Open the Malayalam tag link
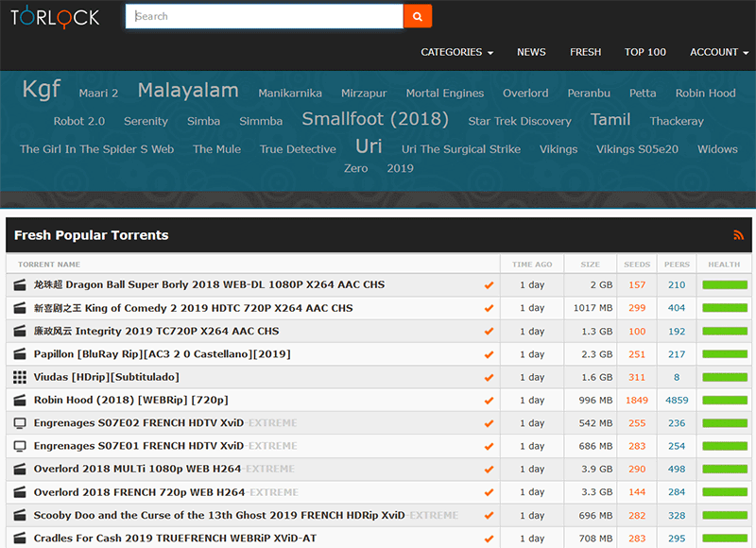This screenshot has width=756, height=548. tap(188, 91)
